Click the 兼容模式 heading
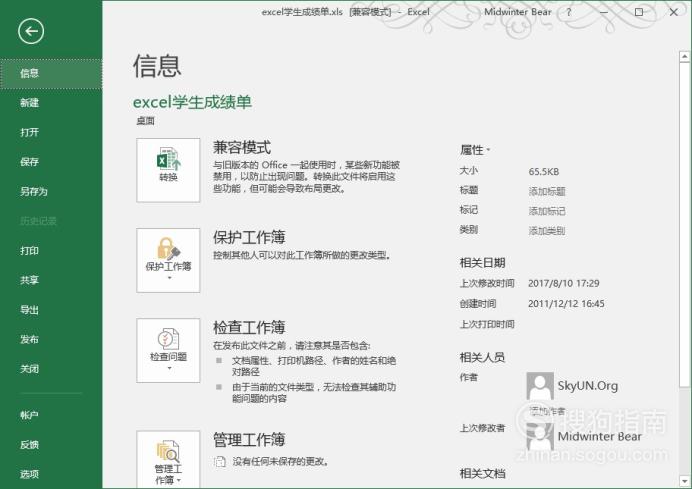692x489 pixels. coord(242,147)
